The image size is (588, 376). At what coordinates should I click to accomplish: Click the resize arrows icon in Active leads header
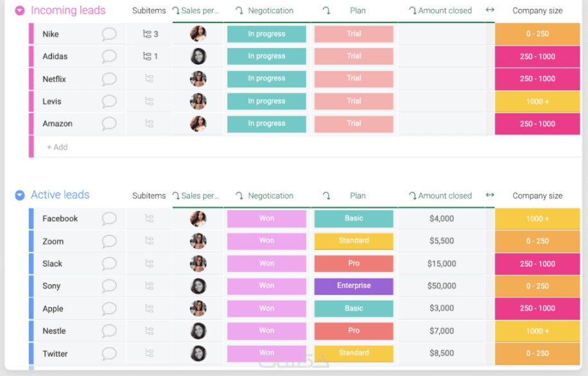pos(490,195)
